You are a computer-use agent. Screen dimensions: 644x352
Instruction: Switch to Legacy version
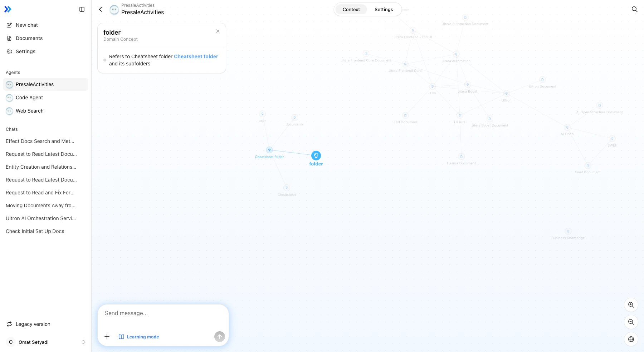click(x=46, y=324)
